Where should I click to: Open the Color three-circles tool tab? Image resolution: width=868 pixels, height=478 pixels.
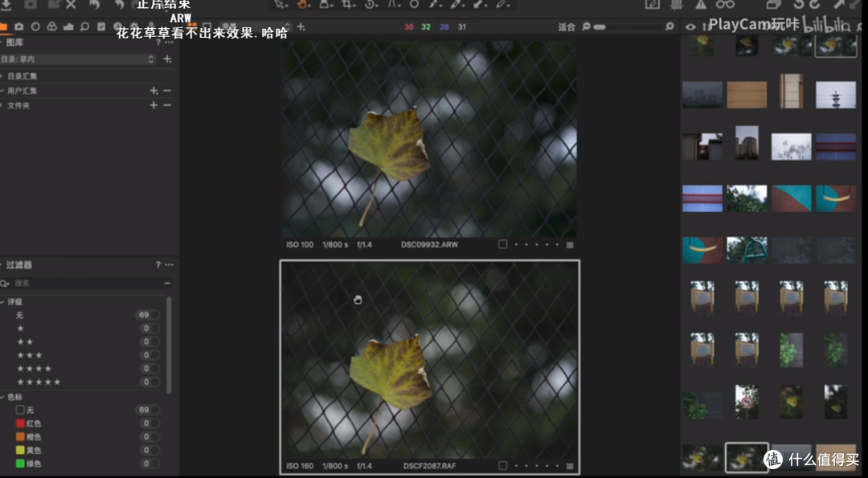pos(51,27)
